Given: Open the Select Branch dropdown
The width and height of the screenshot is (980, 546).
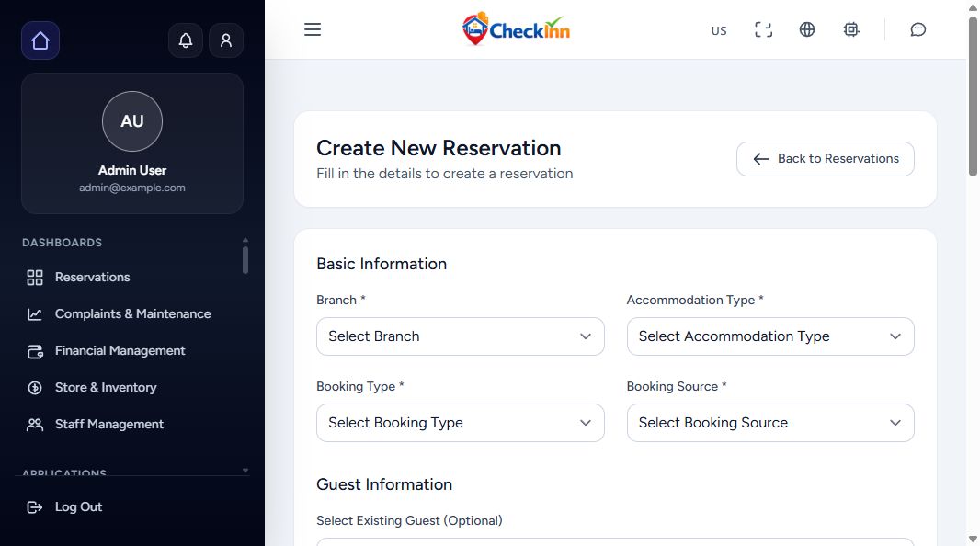Looking at the screenshot, I should [x=460, y=336].
